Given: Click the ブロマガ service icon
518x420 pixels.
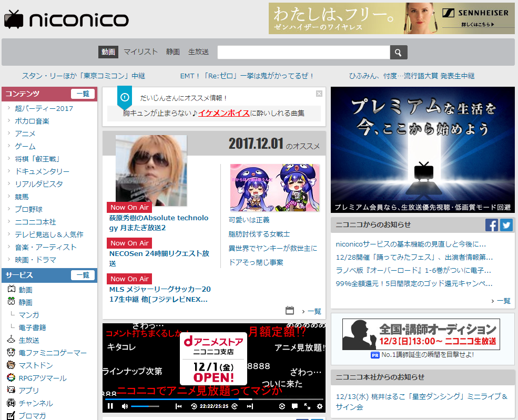Looking at the screenshot, I should click(11, 415).
